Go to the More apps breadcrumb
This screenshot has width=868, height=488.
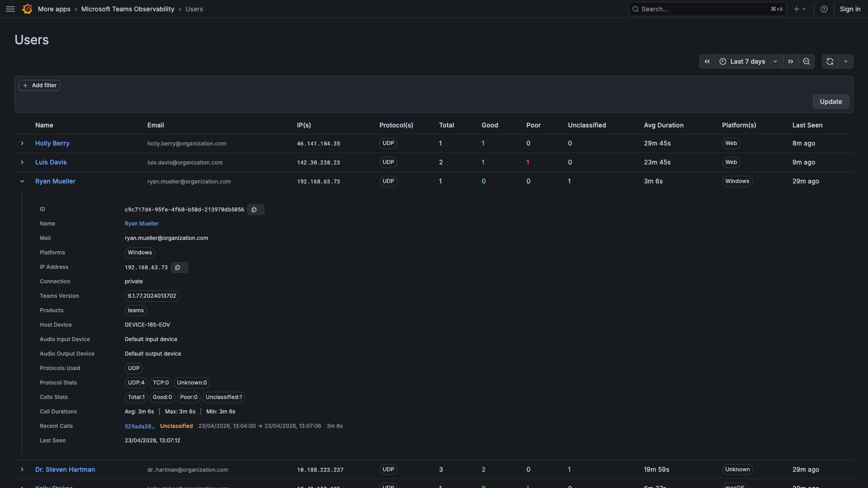click(54, 9)
